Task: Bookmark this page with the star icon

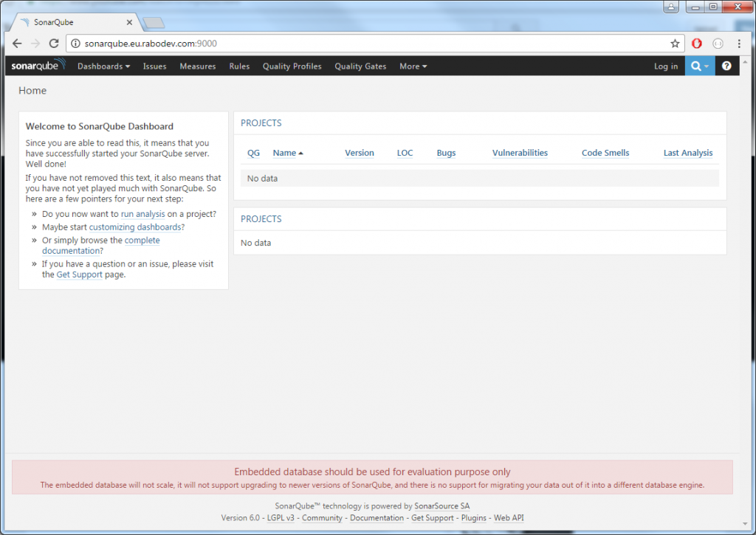Action: 675,44
